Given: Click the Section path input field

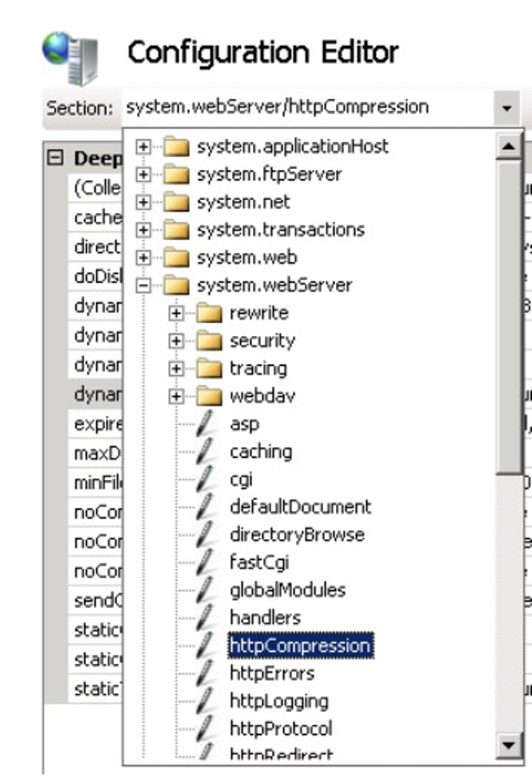Looking at the screenshot, I should pos(308,107).
